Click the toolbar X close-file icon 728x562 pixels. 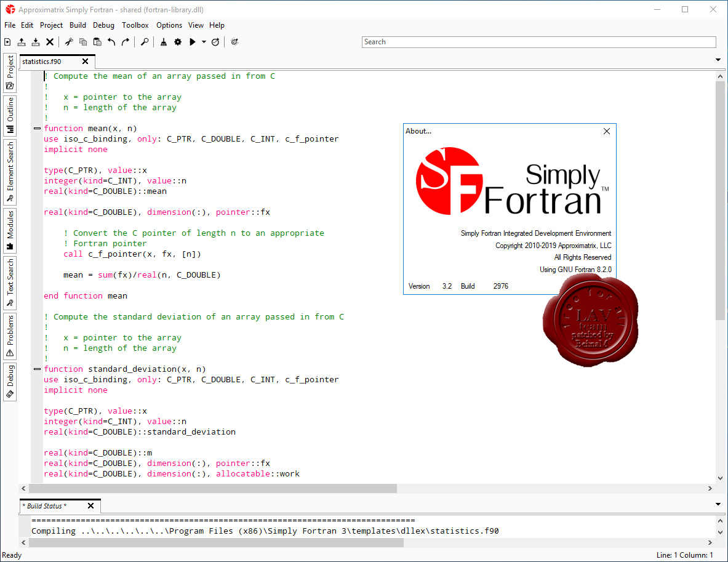click(50, 42)
